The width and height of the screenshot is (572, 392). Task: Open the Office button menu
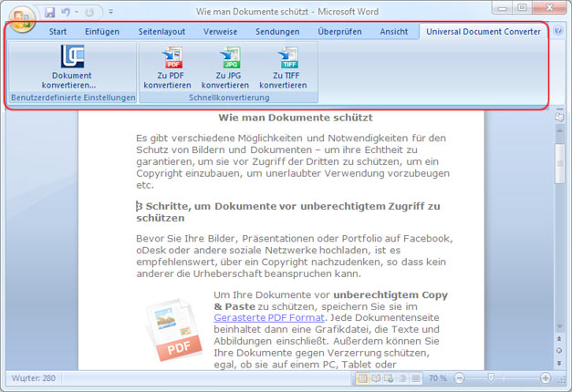(x=21, y=18)
